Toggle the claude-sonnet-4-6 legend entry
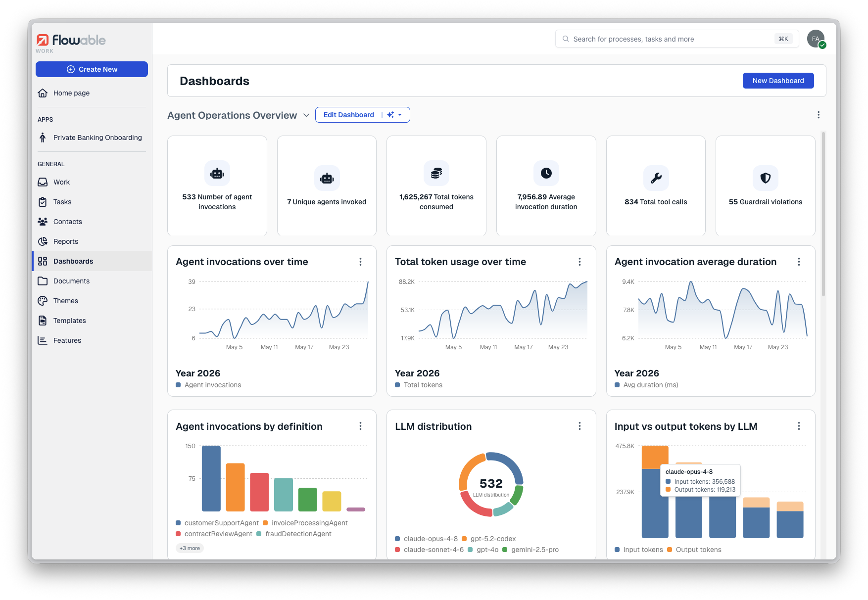The width and height of the screenshot is (868, 600). click(x=429, y=550)
